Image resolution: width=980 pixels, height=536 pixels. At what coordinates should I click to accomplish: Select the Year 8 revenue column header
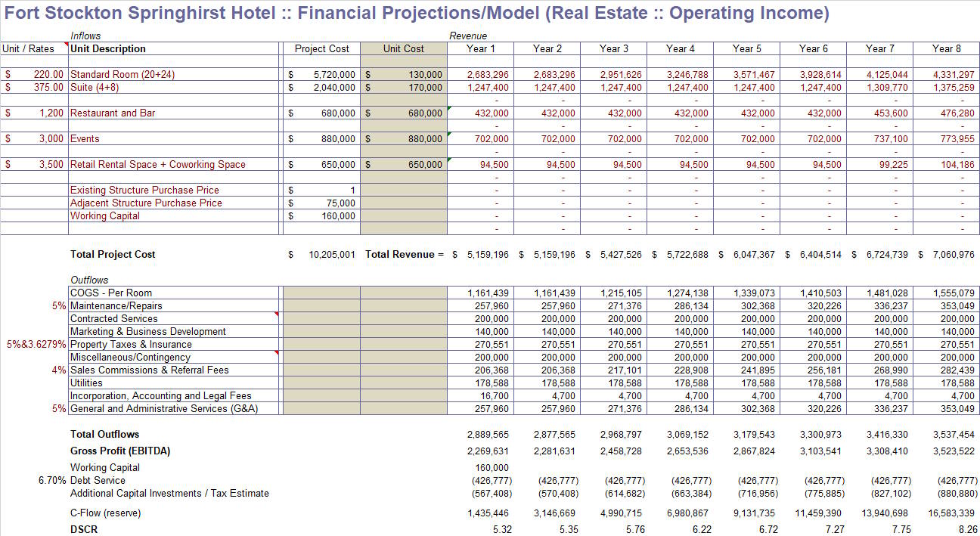pos(946,48)
